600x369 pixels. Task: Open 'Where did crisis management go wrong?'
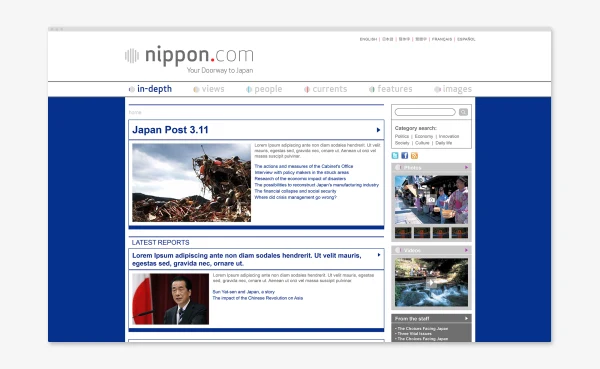[x=295, y=197]
